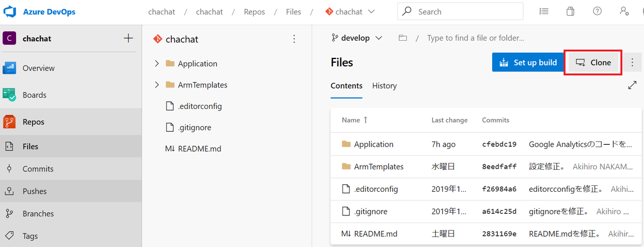Open the chachat repository dropdown in breadcrumb

tap(350, 11)
